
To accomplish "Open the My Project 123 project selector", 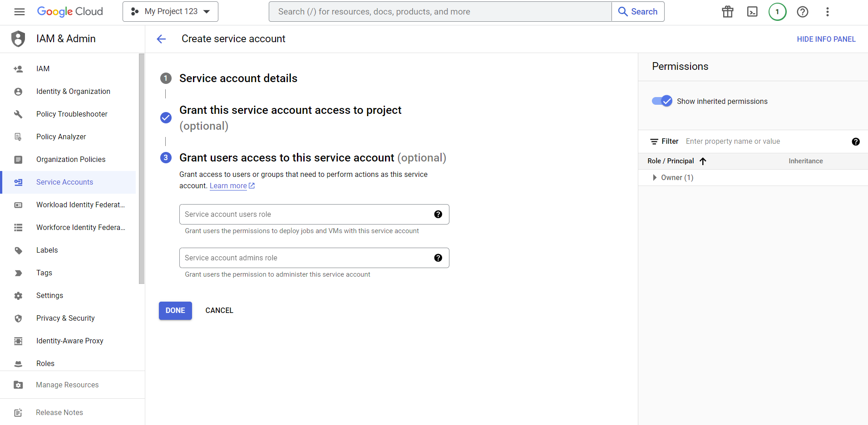I will (170, 12).
